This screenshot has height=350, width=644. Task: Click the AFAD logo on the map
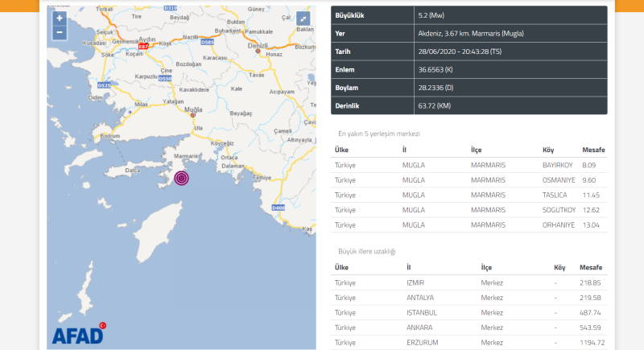click(77, 333)
